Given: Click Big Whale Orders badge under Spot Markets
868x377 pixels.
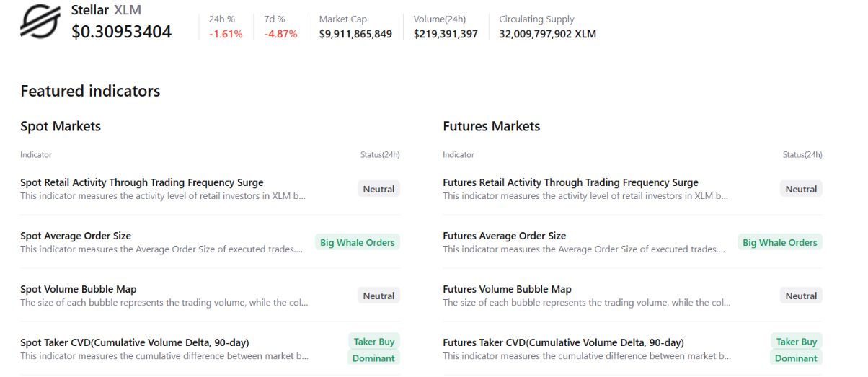Looking at the screenshot, I should pos(357,243).
